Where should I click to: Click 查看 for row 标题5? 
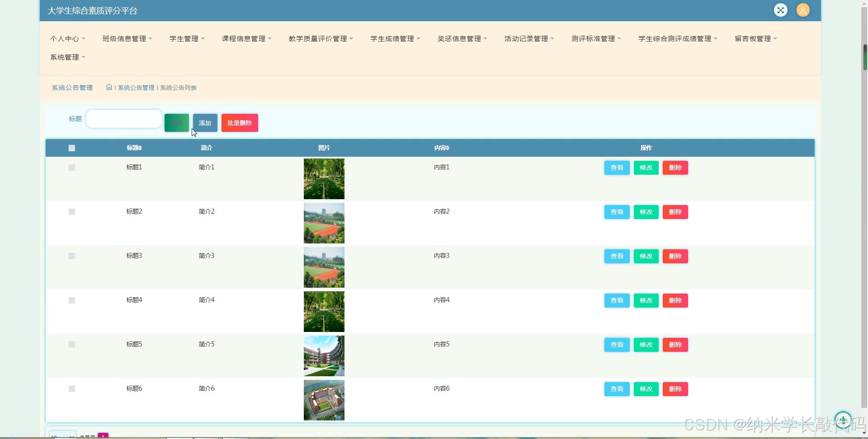click(x=617, y=345)
